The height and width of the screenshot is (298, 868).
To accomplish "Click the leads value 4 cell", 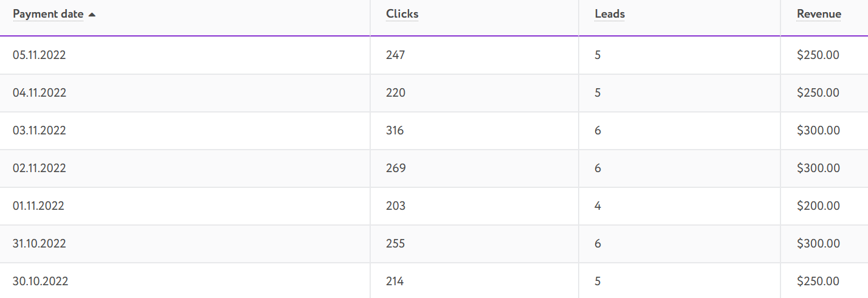I will [598, 206].
